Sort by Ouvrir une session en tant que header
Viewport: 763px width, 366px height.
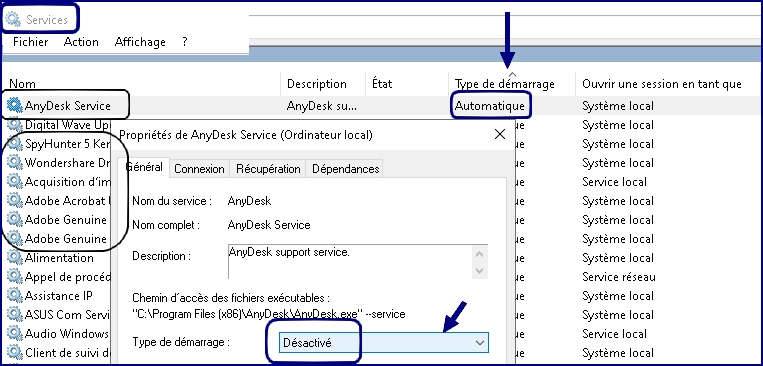(x=662, y=84)
